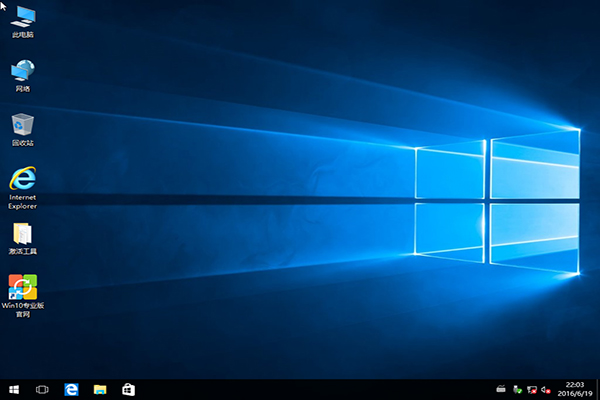The width and height of the screenshot is (600, 400).
Task: Open Task View from the taskbar
Action: (42, 389)
